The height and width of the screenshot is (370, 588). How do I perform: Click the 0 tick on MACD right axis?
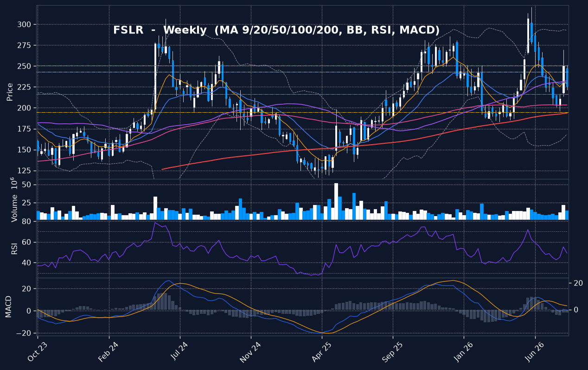[575, 310]
